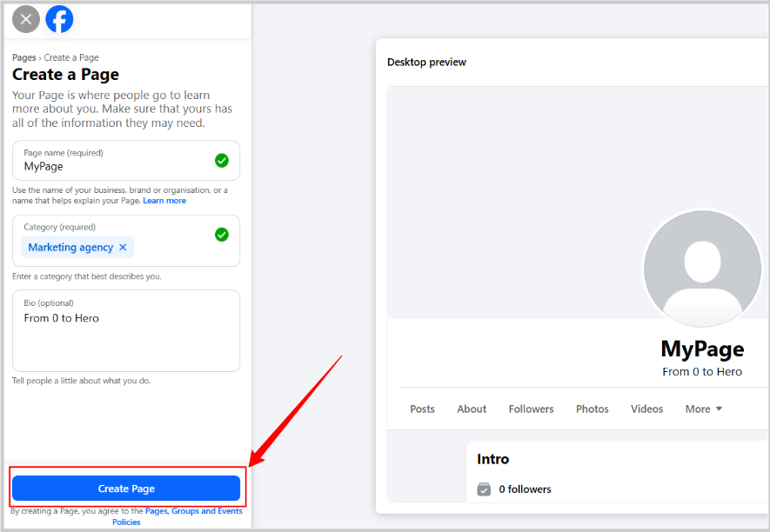Screen dimensions: 770x532
Task: Expand the More dropdown in preview
Action: tap(703, 409)
